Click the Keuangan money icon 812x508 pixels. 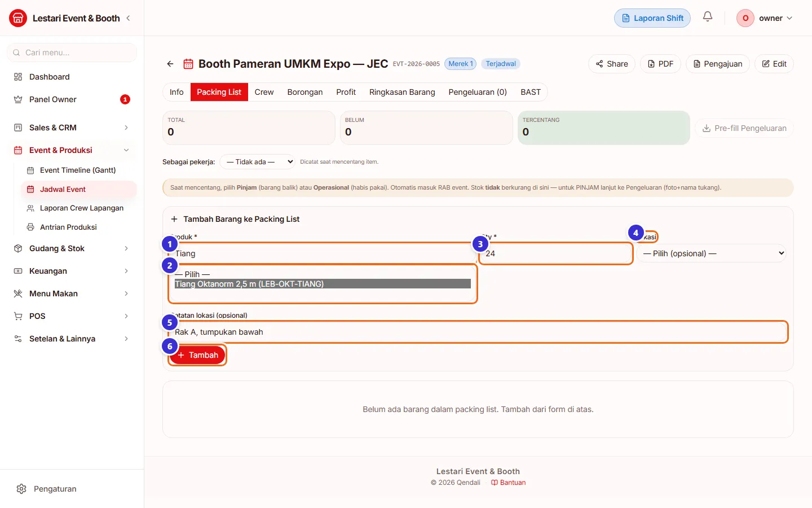(x=18, y=271)
